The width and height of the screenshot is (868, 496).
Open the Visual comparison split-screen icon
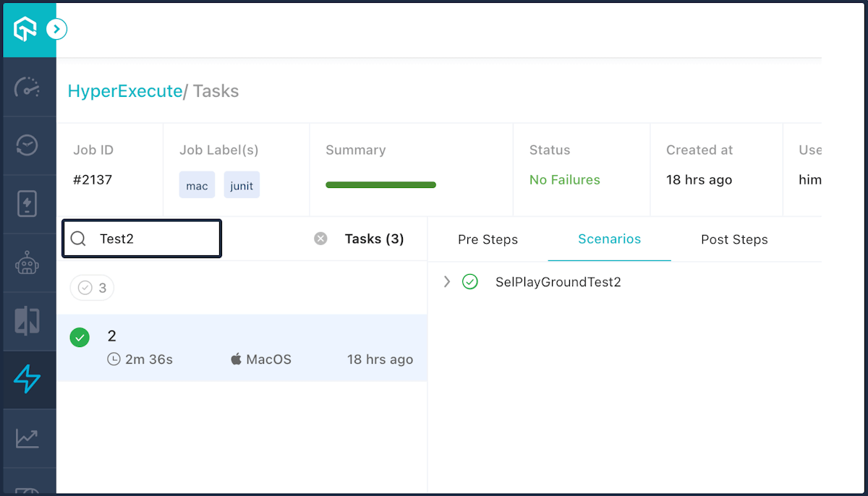pyautogui.click(x=27, y=321)
